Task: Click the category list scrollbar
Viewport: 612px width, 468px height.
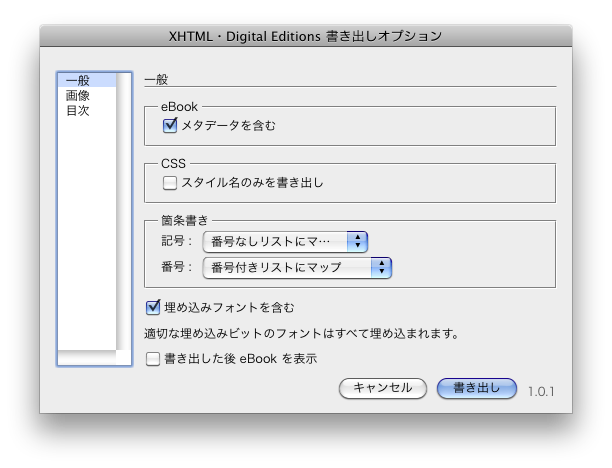Action: 124,211
